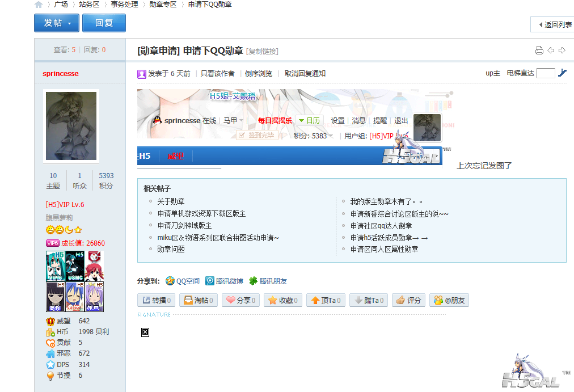Image resolution: width=574 pixels, height=392 pixels.
Task: Click the VIP6 growth badge icon
Action: coord(53,243)
